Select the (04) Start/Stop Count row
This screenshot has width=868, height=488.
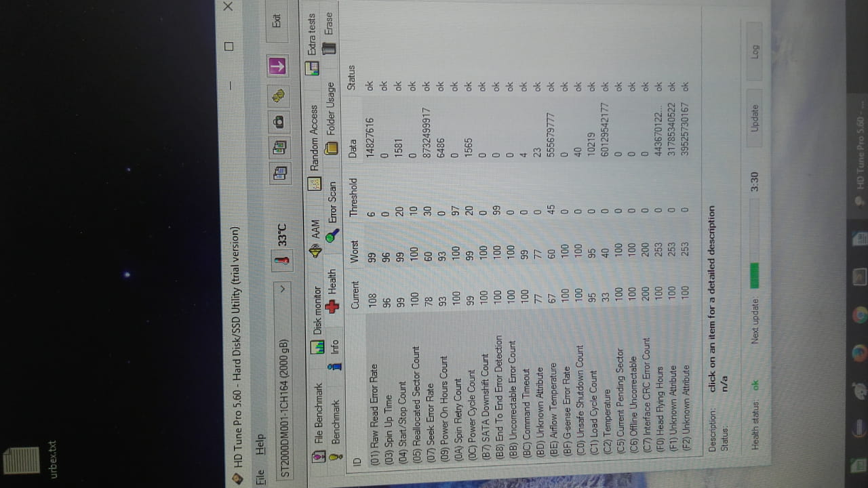[x=401, y=271]
